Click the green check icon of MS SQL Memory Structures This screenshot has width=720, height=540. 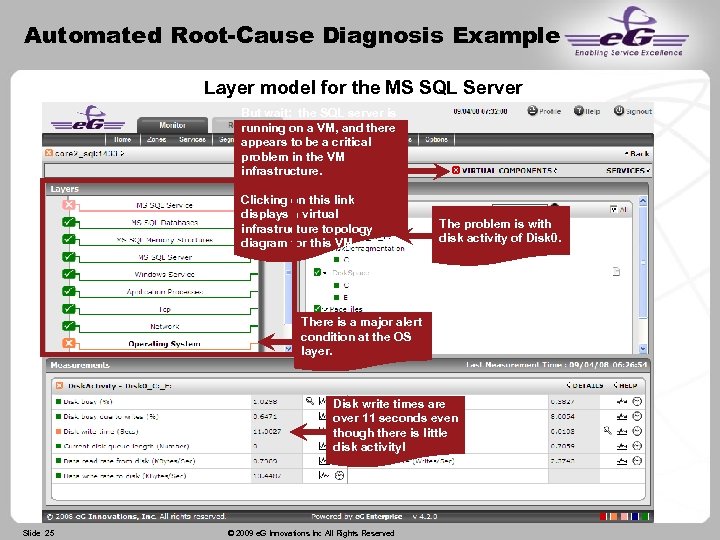pyautogui.click(x=69, y=239)
